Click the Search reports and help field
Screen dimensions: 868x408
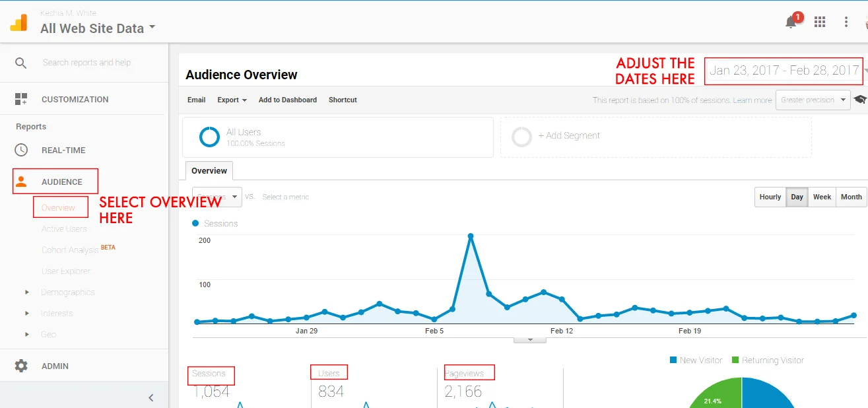[87, 63]
